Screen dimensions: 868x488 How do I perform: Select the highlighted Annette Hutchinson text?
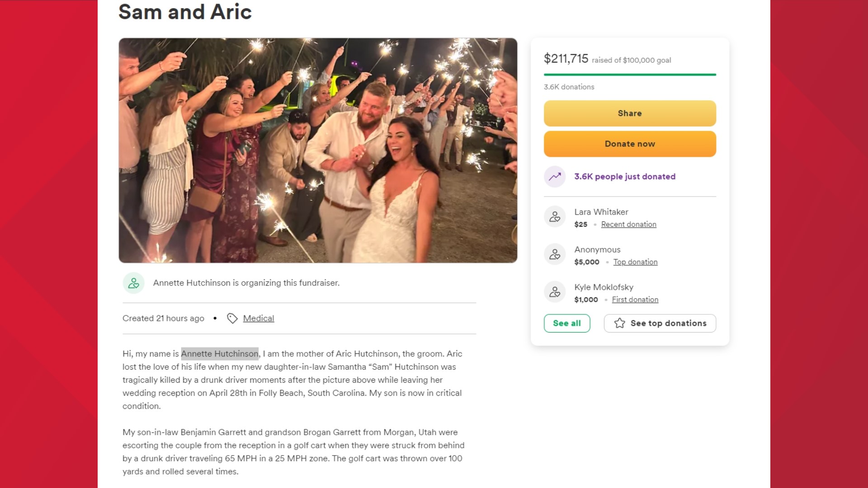click(219, 354)
